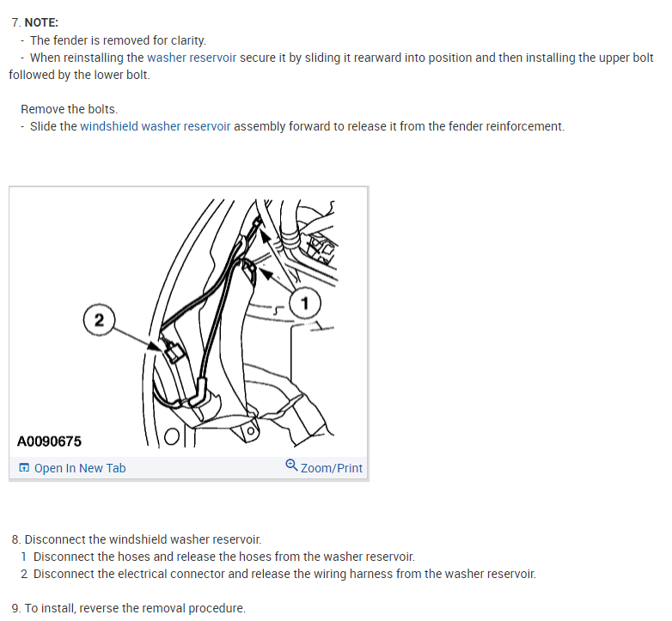Click substep 2 'Disconnect the electrical connector' text
Viewport: 672px width, 621px height.
(284, 574)
